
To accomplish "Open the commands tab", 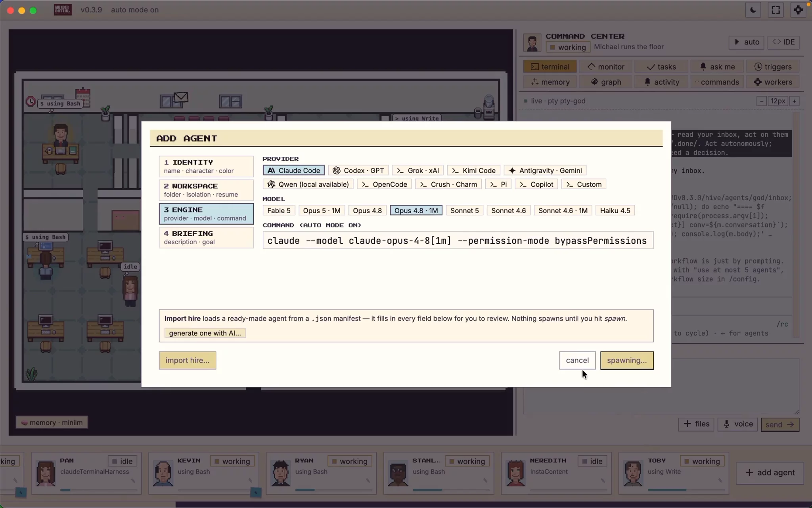I will point(717,82).
